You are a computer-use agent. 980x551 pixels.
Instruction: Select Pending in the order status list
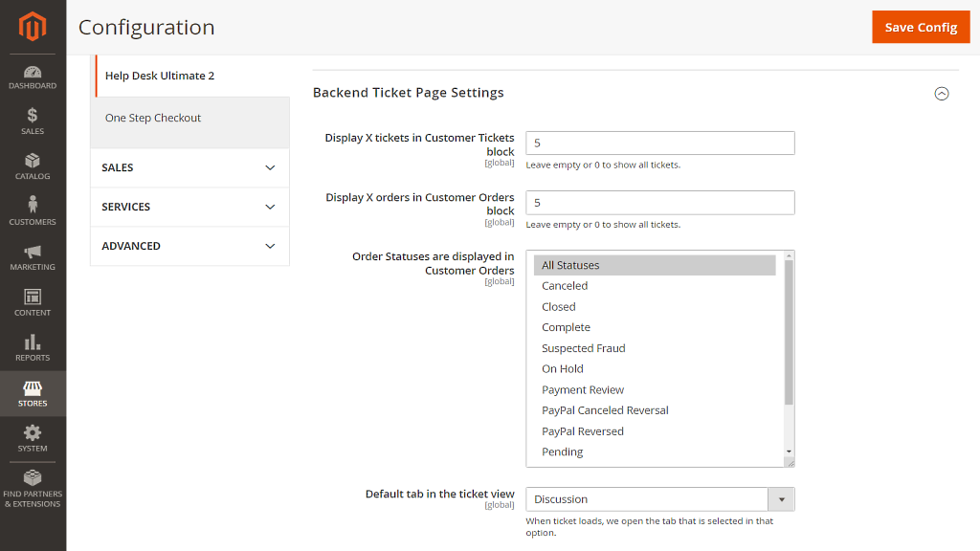655,452
